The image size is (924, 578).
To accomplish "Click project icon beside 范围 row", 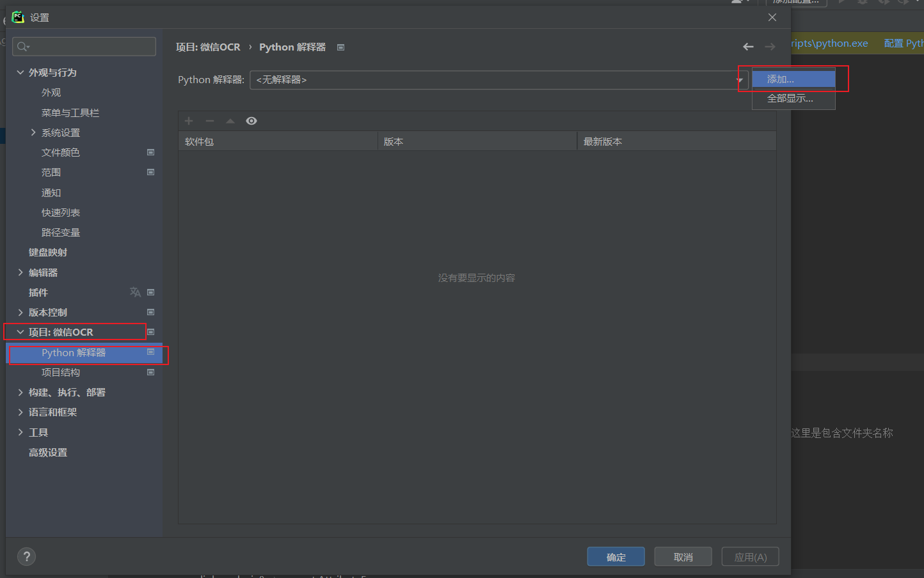I will (x=151, y=172).
